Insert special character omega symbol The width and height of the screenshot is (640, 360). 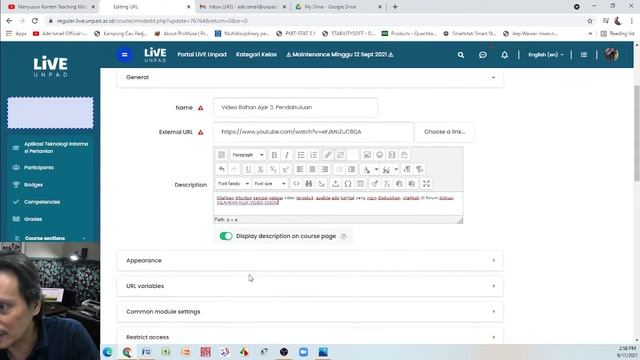point(348,184)
